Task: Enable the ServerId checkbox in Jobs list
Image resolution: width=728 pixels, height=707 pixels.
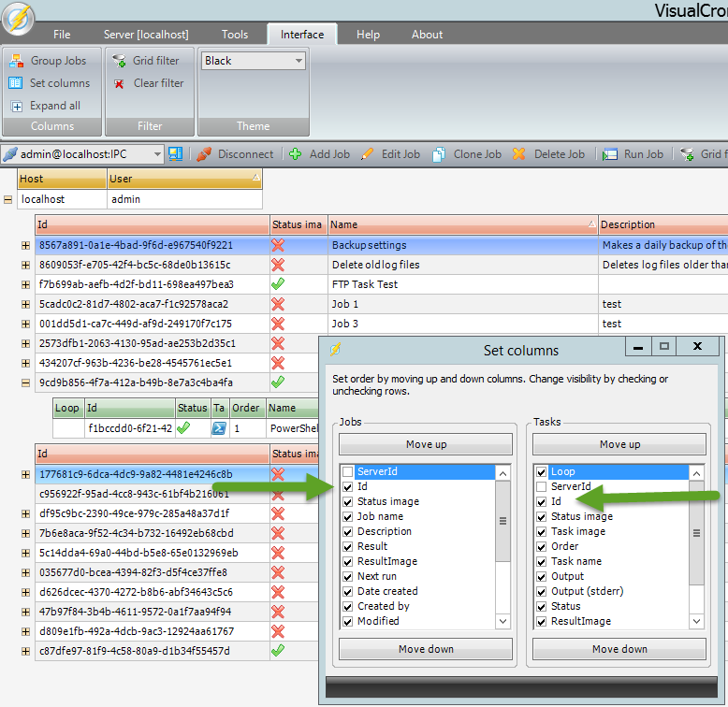Action: coord(348,472)
